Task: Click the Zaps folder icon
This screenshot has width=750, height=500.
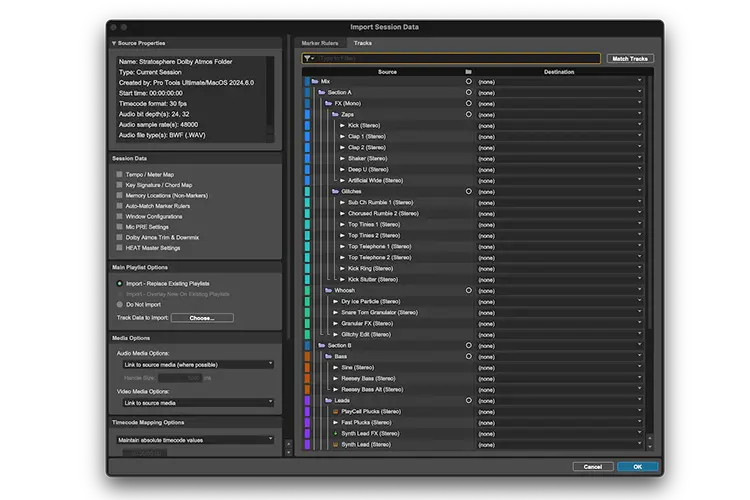Action: coord(335,114)
